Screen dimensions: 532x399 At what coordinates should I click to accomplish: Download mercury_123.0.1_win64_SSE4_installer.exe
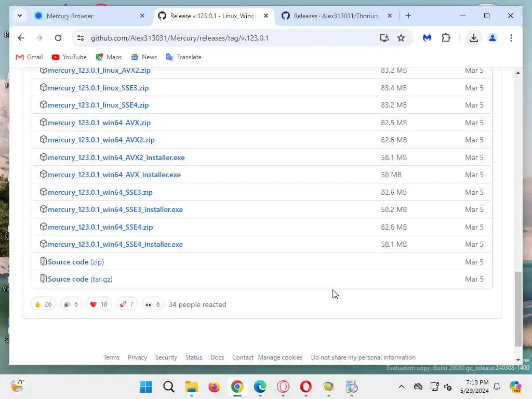click(115, 244)
